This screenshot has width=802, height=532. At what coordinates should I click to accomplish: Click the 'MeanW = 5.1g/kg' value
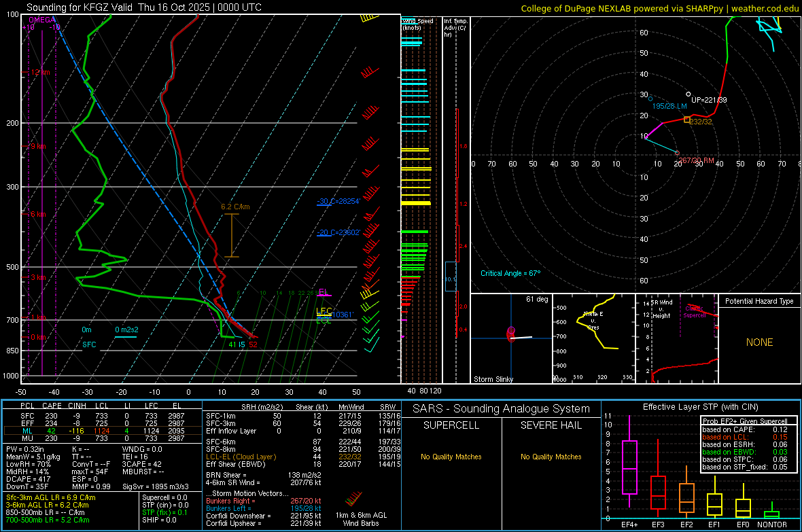click(x=33, y=457)
